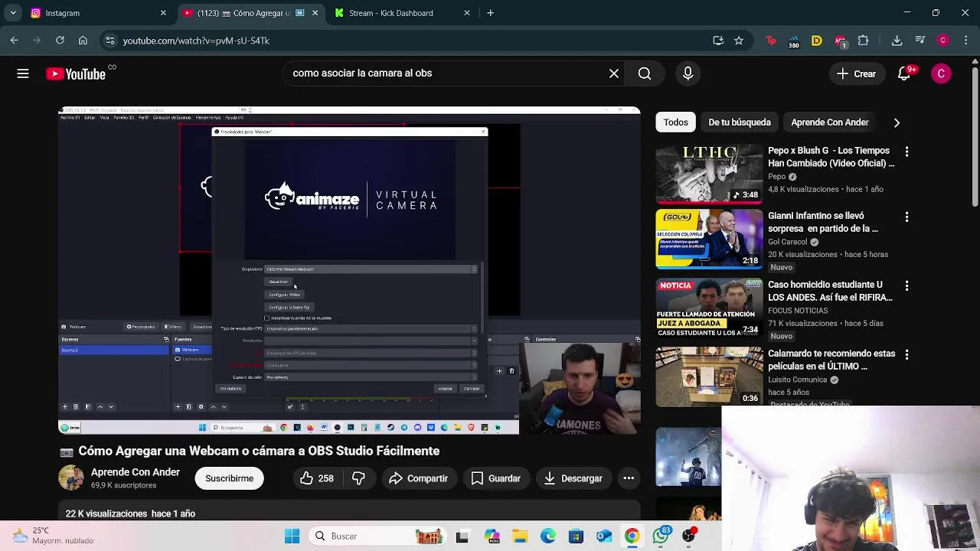
Task: Select the De tu búsqueda chip
Action: click(740, 122)
